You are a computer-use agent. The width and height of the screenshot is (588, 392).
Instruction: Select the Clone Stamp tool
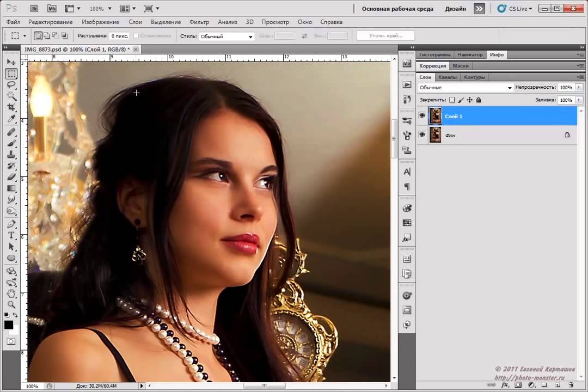[x=11, y=154]
